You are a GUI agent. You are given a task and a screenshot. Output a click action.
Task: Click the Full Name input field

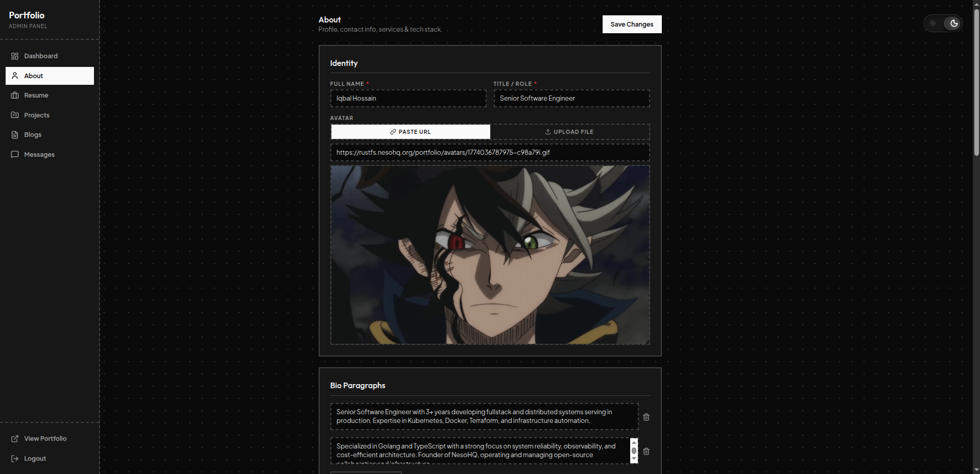(408, 99)
